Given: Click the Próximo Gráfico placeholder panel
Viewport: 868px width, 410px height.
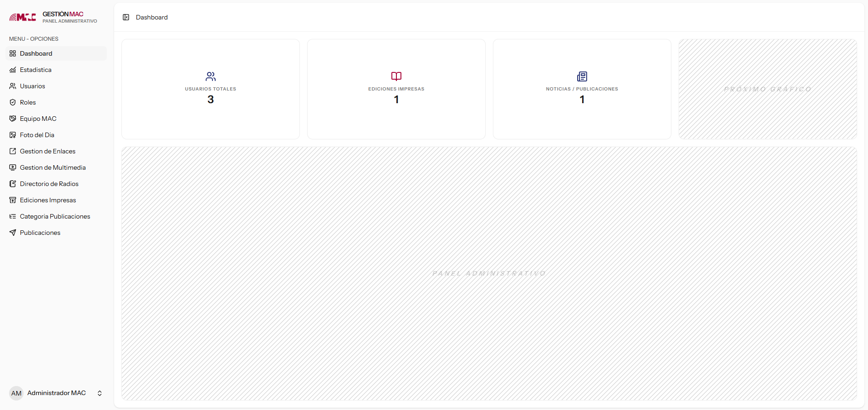Looking at the screenshot, I should pyautogui.click(x=767, y=89).
